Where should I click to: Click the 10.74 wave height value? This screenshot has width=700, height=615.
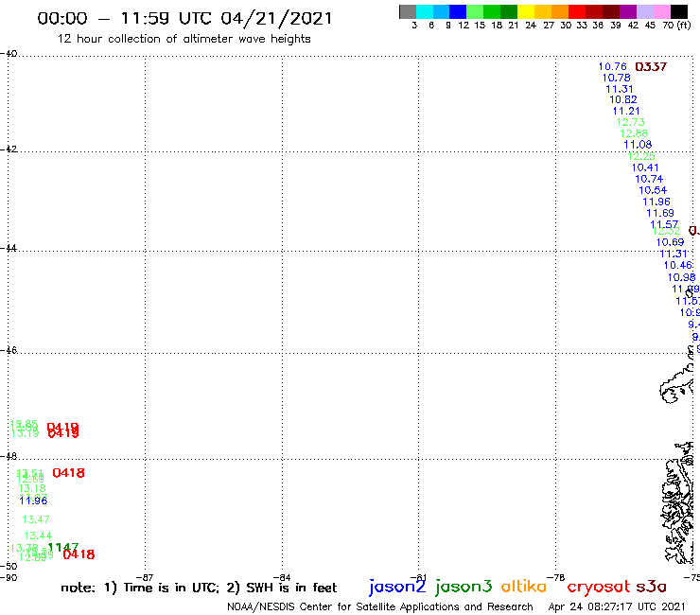[649, 179]
